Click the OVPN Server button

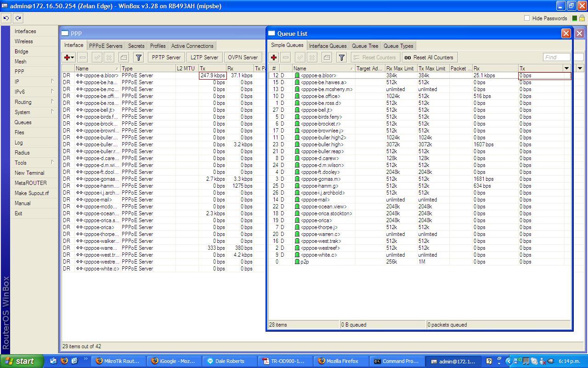pos(243,57)
